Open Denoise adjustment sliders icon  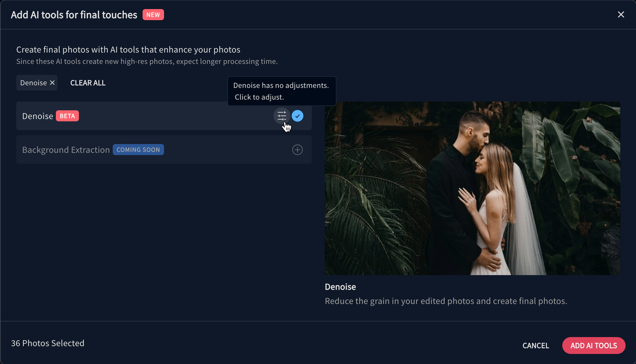[x=282, y=116]
